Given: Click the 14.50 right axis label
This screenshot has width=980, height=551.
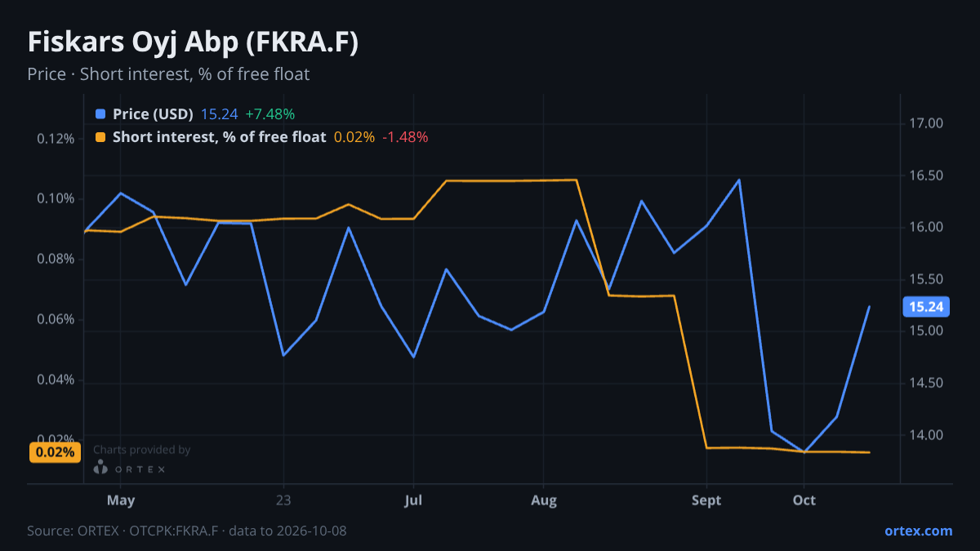Looking at the screenshot, I should tap(926, 383).
